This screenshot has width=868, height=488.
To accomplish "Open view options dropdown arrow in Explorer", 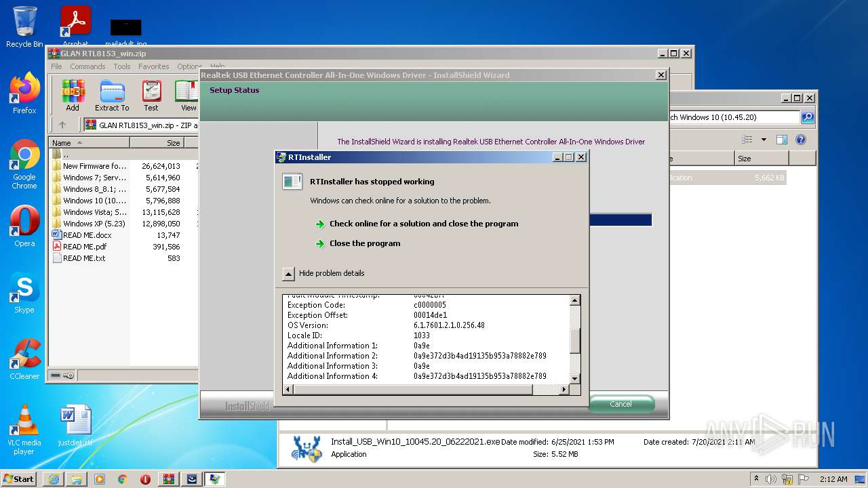I will click(764, 140).
